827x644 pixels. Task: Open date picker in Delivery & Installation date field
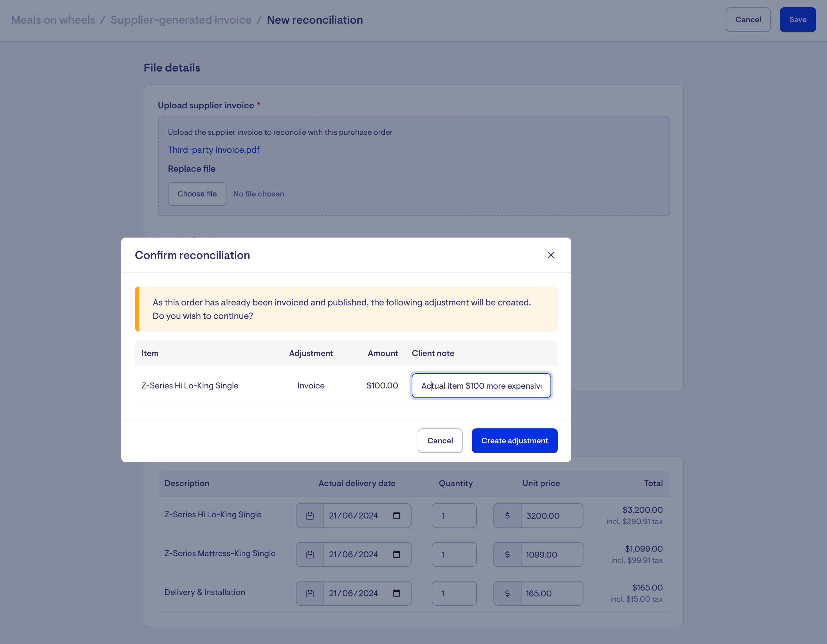click(396, 593)
